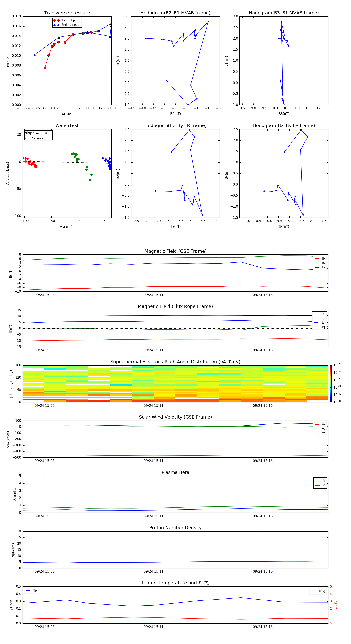Click the 'V_A(km/s)' axis label
Image resolution: width=351 pixels, height=644 pixels.
(67, 227)
